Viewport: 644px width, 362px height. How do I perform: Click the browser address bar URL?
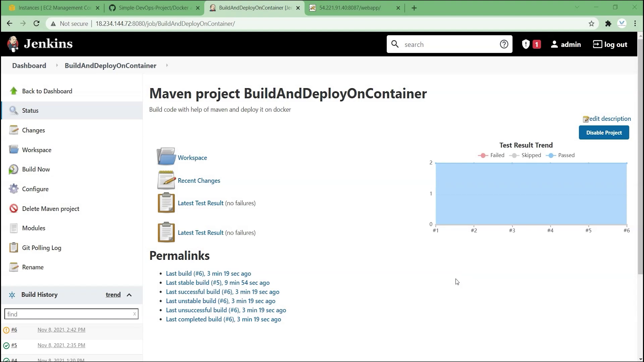pos(165,23)
